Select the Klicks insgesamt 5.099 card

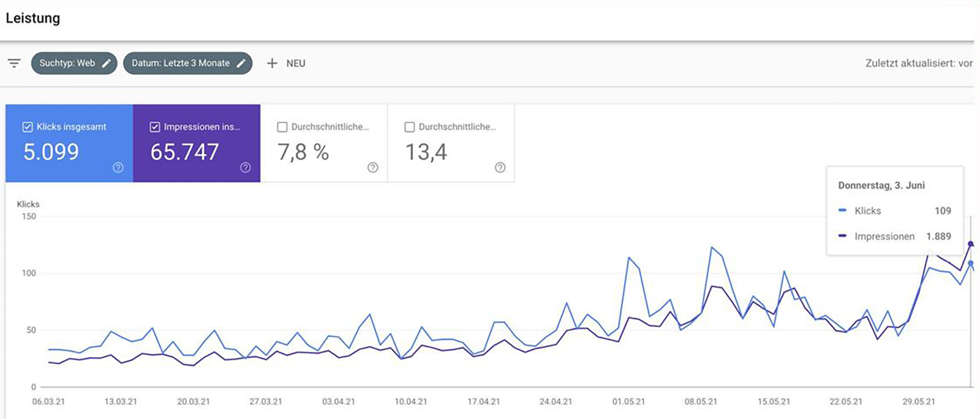[x=69, y=151]
